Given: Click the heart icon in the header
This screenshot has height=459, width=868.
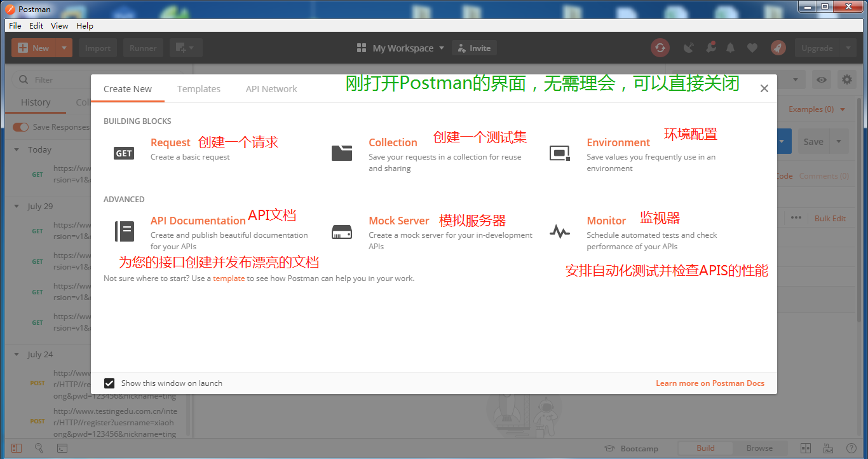Looking at the screenshot, I should [x=752, y=48].
